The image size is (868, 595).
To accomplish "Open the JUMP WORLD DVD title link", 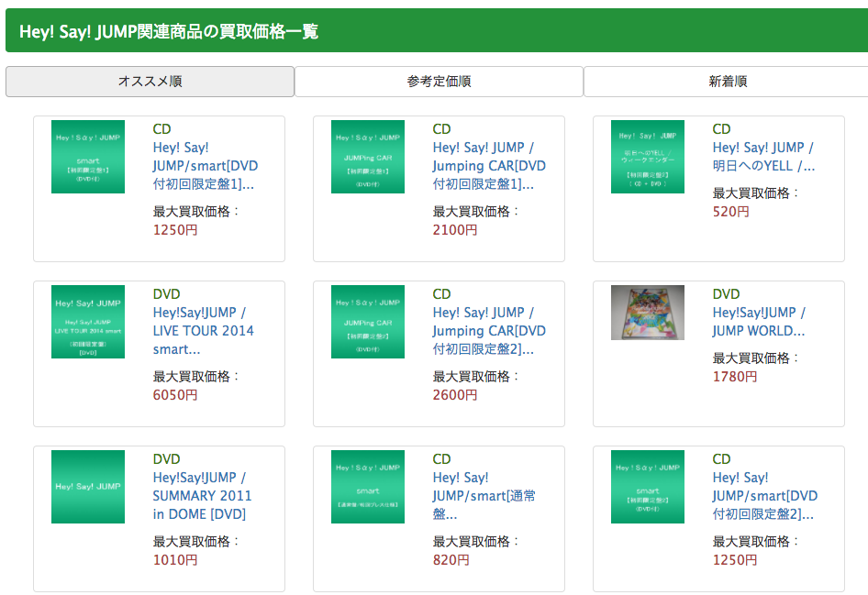I will click(759, 322).
